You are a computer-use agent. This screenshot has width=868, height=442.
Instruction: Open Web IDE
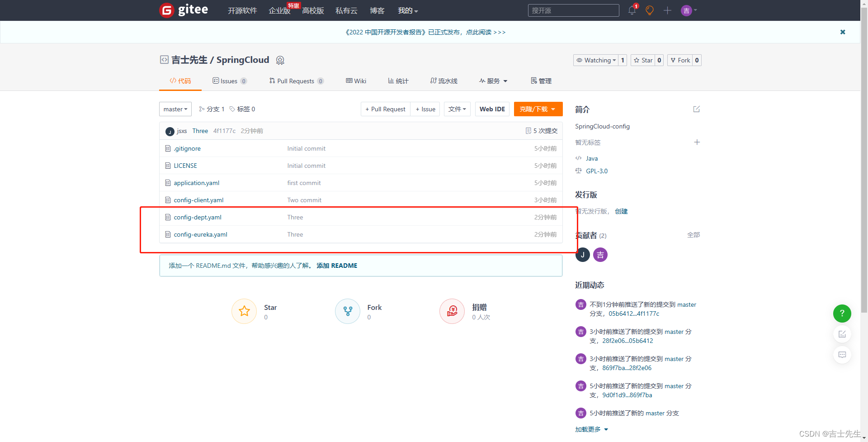492,109
